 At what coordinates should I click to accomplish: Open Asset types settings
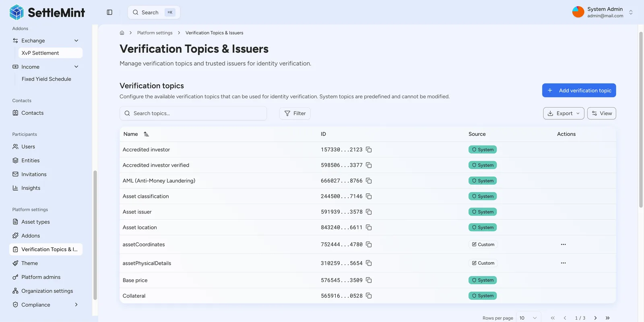(46, 222)
